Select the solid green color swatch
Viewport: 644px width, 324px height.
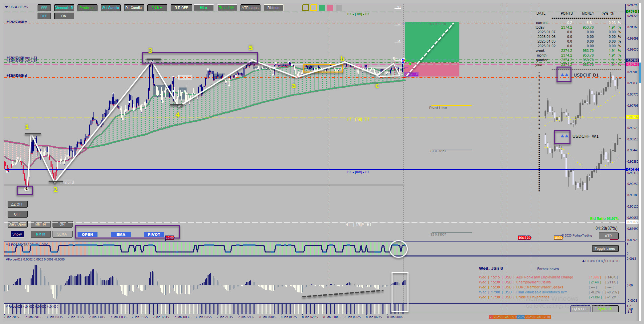point(322,8)
